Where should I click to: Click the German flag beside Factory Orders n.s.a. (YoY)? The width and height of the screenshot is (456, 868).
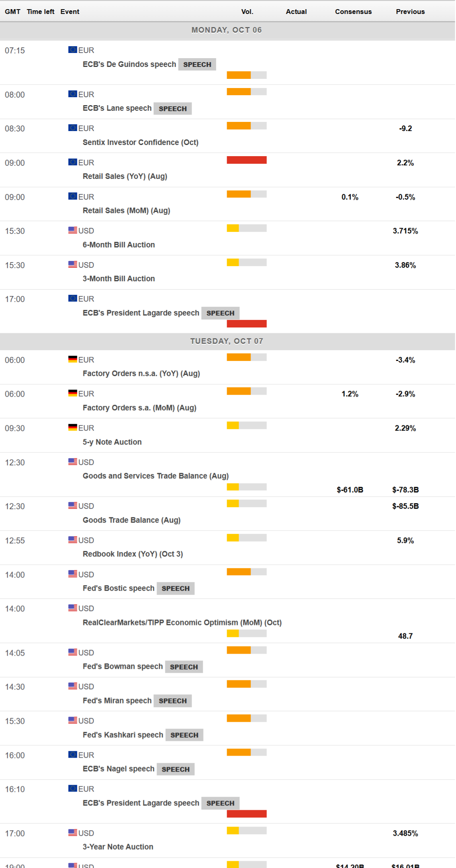[x=72, y=359]
